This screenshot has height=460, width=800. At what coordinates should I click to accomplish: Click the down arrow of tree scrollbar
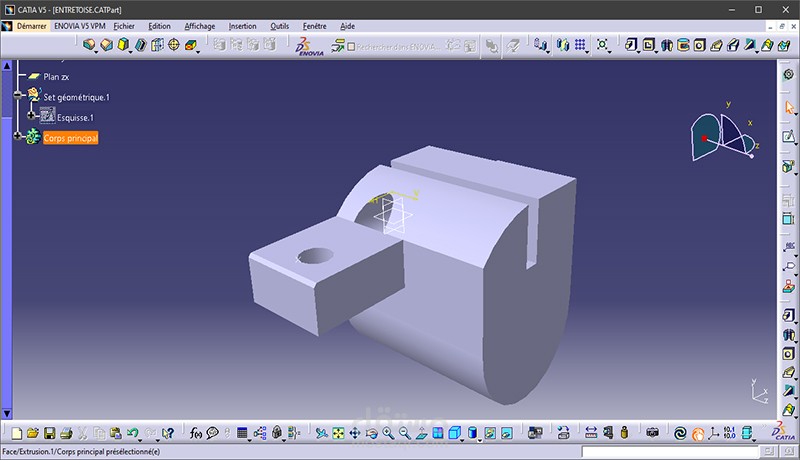pyautogui.click(x=7, y=413)
